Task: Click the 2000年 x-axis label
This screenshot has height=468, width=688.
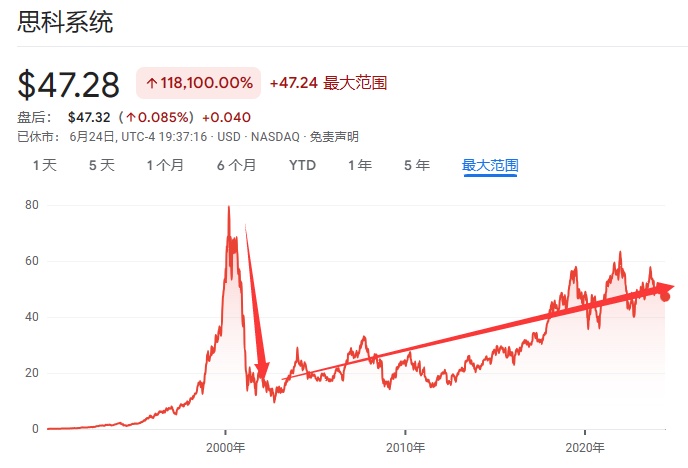Action: pyautogui.click(x=224, y=446)
